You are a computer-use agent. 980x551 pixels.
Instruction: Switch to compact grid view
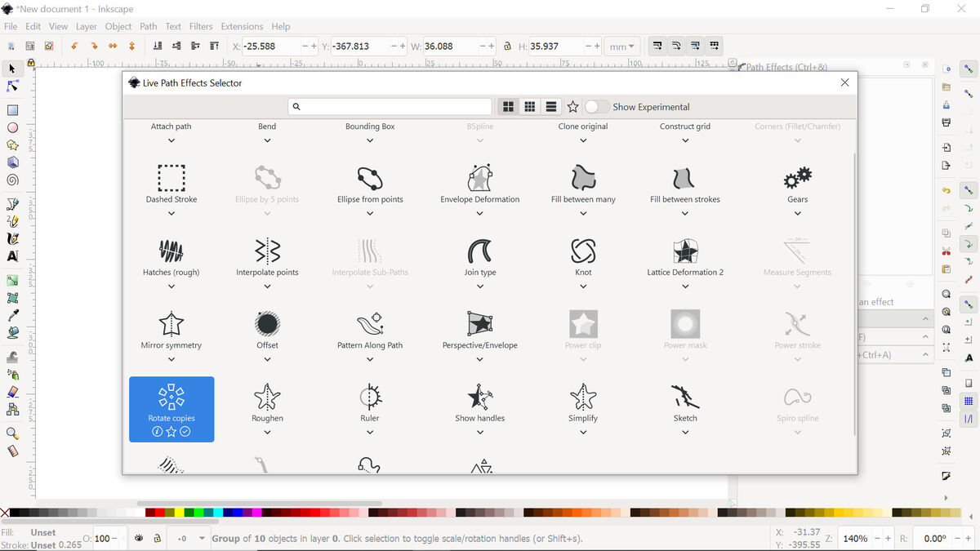click(530, 107)
